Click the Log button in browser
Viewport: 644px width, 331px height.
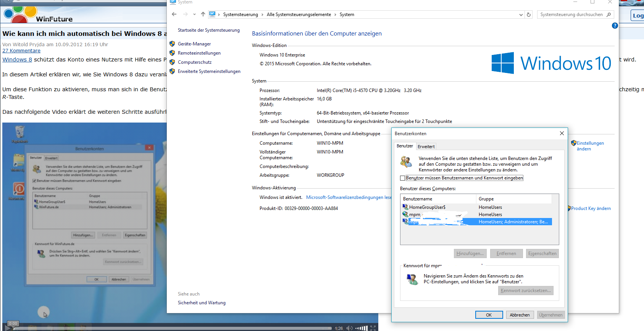tap(638, 16)
